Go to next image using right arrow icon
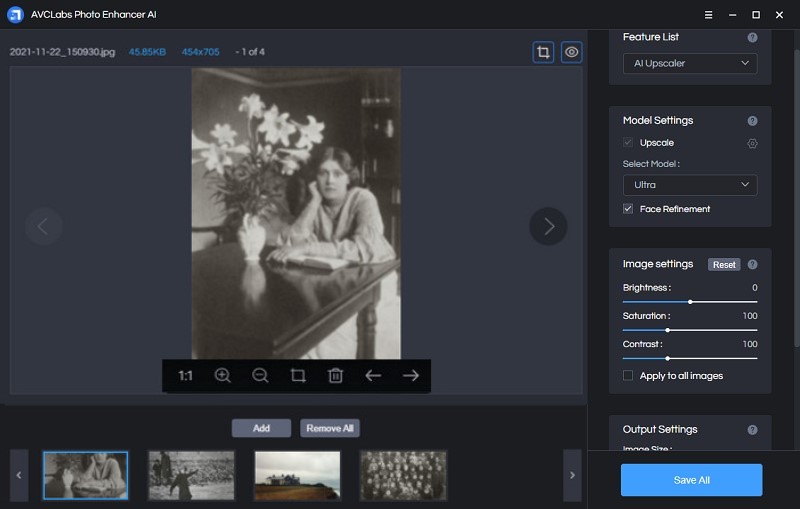This screenshot has height=509, width=800. [411, 376]
